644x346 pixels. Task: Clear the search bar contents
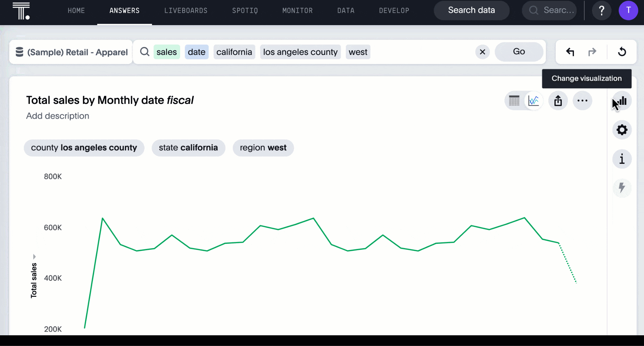[482, 52]
